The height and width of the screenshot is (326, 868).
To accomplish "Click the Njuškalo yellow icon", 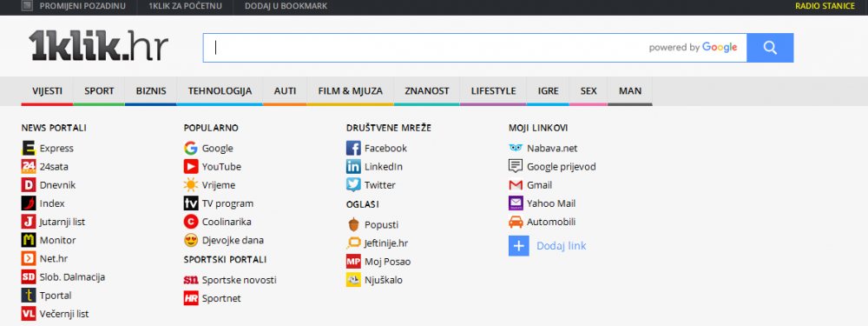I will click(x=353, y=280).
